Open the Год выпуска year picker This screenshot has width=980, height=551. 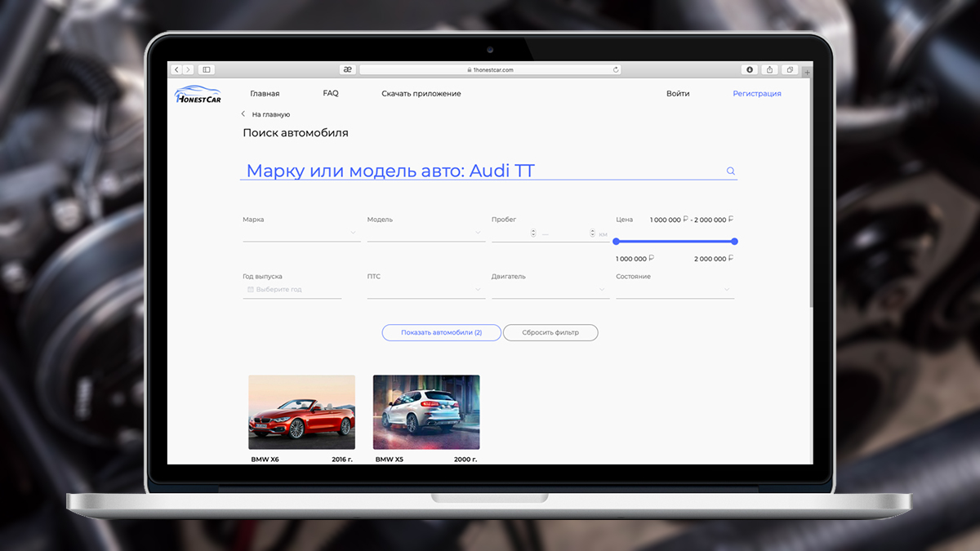(x=292, y=290)
